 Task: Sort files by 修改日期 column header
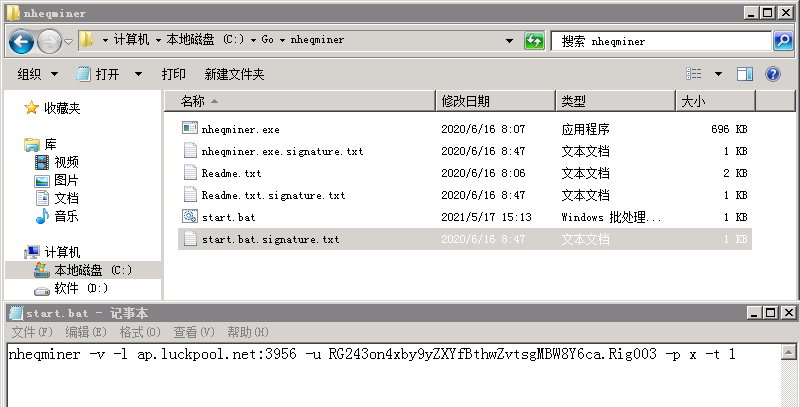tap(466, 101)
